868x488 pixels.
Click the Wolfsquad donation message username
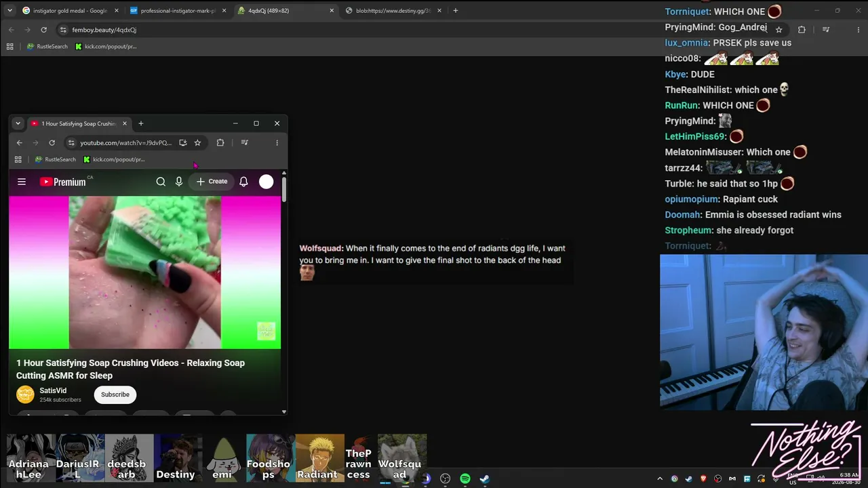point(321,249)
